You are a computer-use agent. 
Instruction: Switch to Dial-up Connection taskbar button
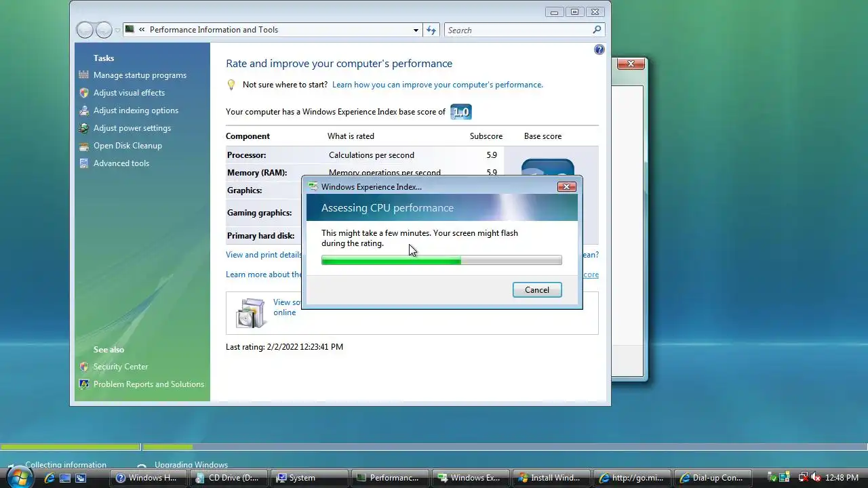[712, 478]
